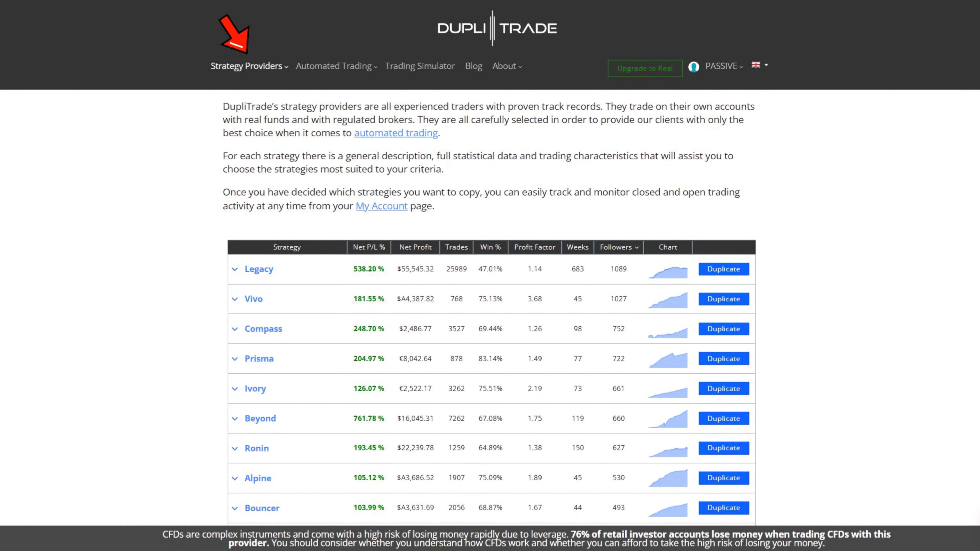Expand the Beyond strategy row chevron
Screen dimensions: 980x551
(235, 419)
